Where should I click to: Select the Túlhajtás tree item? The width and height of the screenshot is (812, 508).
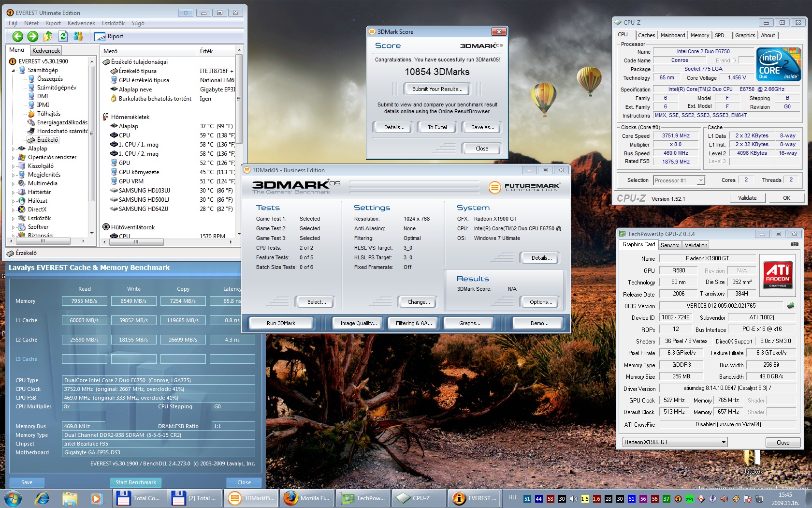(x=49, y=114)
